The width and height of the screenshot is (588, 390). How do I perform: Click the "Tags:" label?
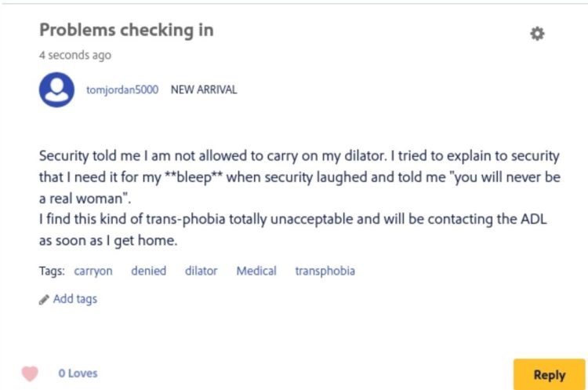click(x=52, y=271)
